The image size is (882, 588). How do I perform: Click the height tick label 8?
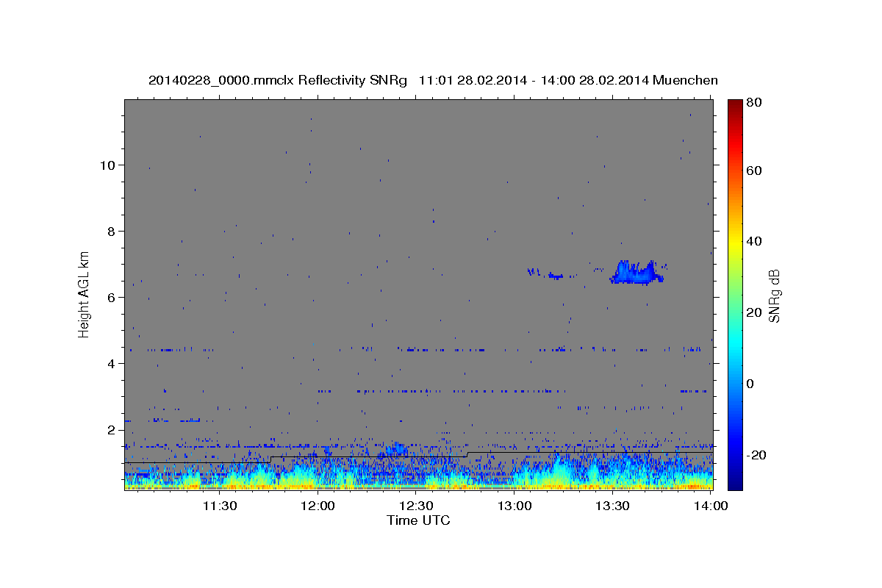tap(110, 231)
